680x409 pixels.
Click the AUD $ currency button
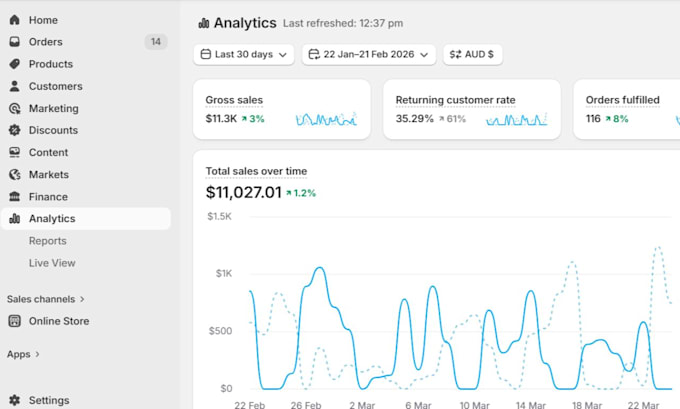coord(473,54)
